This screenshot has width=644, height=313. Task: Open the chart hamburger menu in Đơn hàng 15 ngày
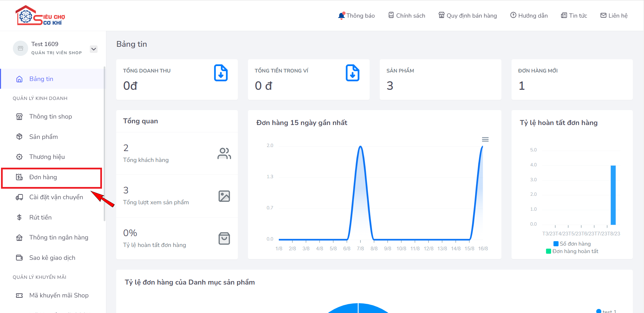(x=485, y=140)
